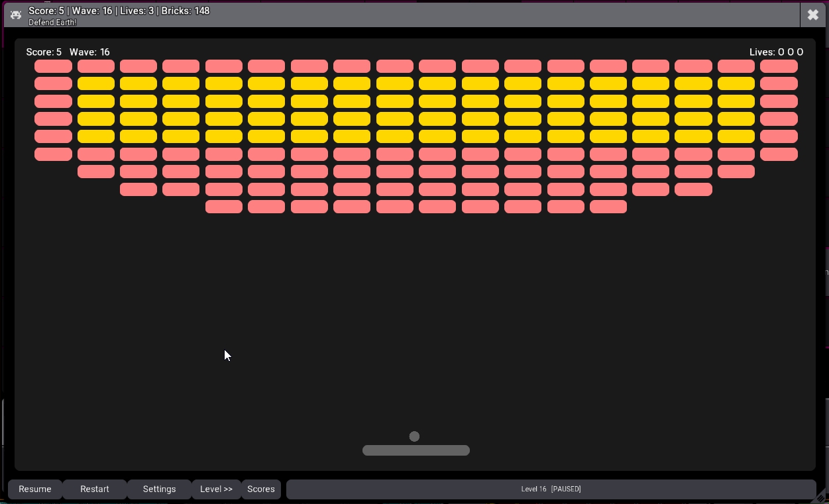Click the top-left pink brick
This screenshot has width=829, height=504.
(53, 66)
